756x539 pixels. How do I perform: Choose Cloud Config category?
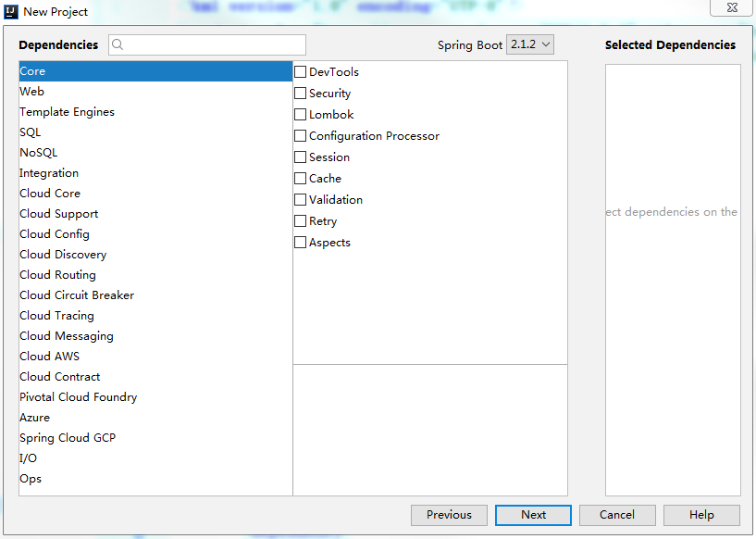point(155,233)
